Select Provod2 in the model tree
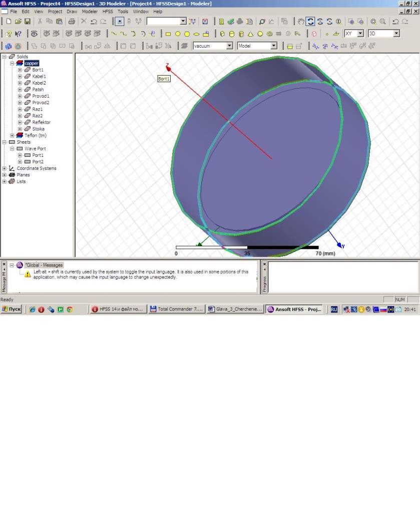 tap(41, 102)
